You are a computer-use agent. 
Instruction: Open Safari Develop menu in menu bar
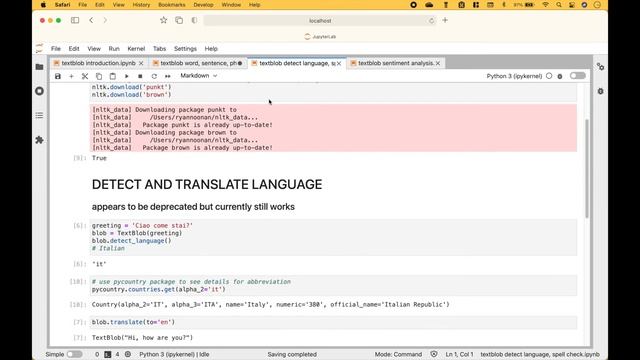(x=203, y=5)
